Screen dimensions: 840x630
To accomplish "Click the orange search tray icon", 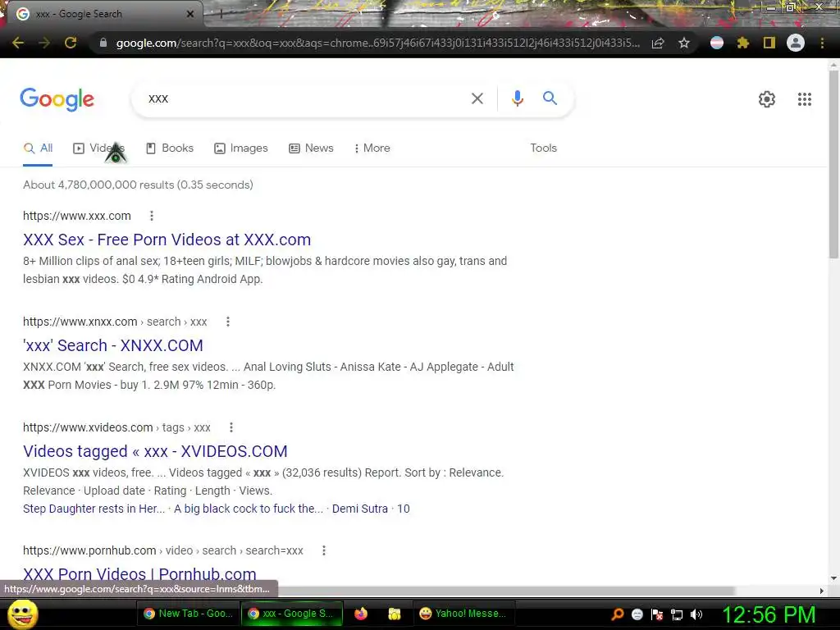I will tap(618, 614).
